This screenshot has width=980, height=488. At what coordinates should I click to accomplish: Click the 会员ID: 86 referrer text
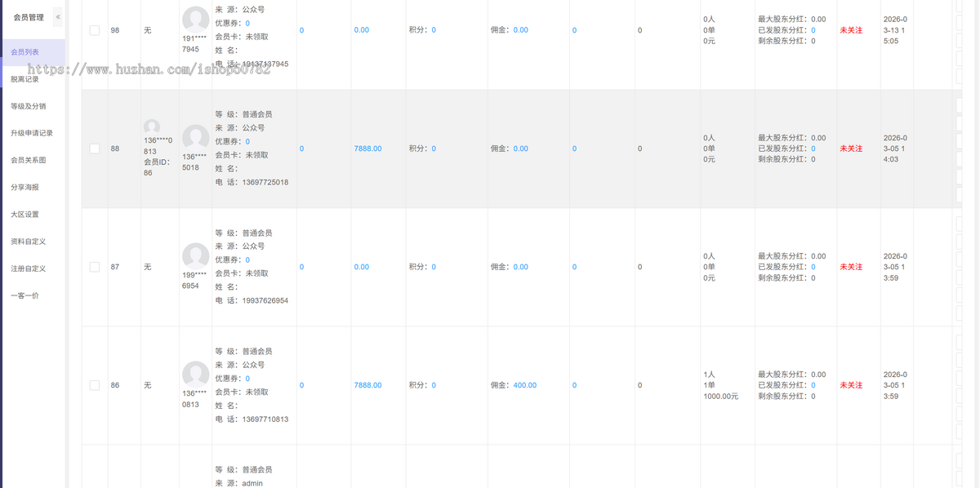(x=156, y=167)
